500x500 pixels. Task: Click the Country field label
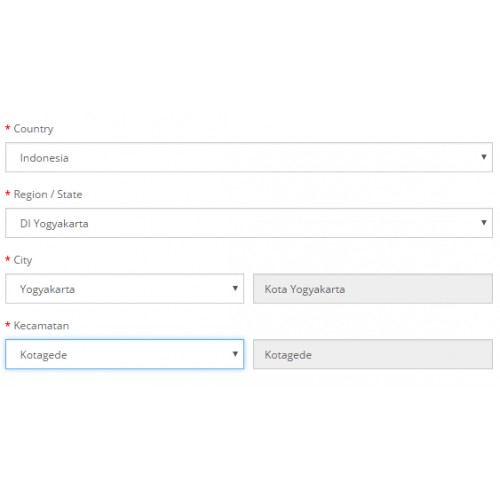pos(33,129)
